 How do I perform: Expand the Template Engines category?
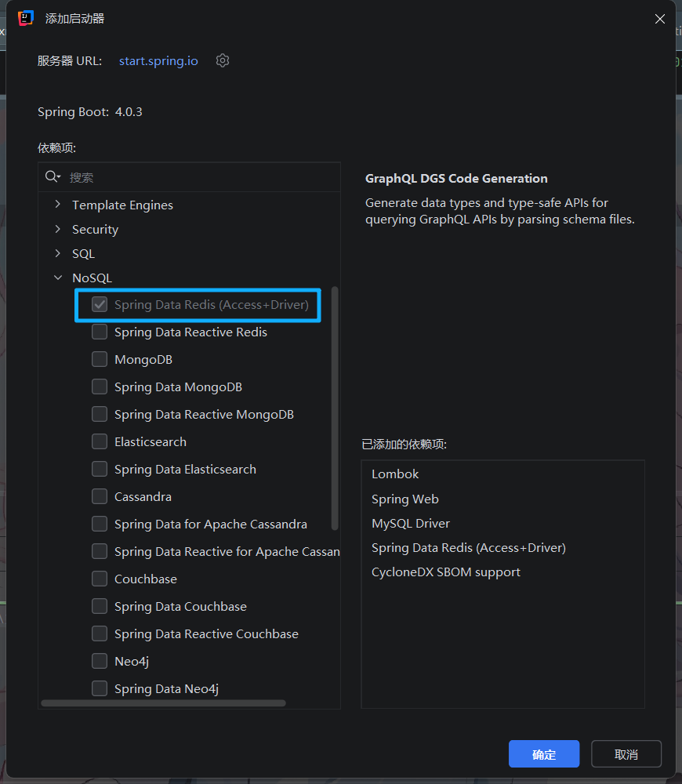[x=58, y=205]
